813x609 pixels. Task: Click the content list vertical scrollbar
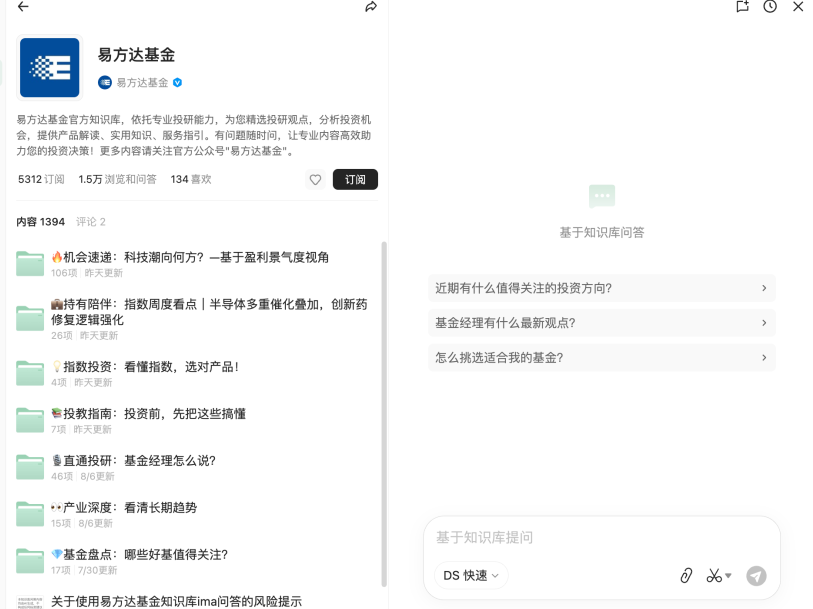tap(384, 414)
